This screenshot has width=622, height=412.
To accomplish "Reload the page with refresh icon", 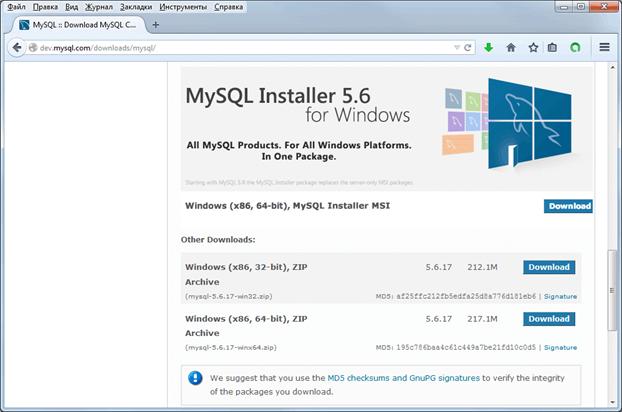I will click(x=468, y=48).
